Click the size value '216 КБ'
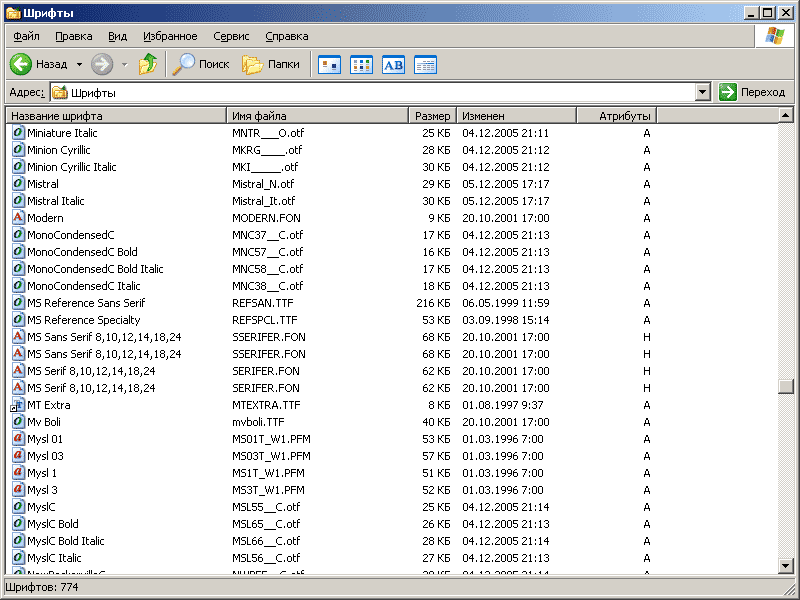Image resolution: width=800 pixels, height=600 pixels. [x=433, y=303]
